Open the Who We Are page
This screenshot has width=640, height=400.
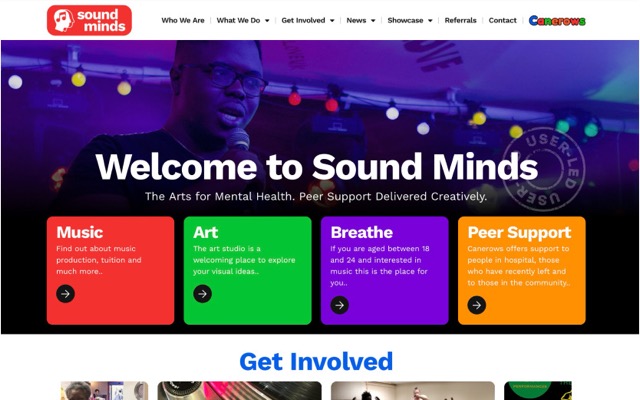click(x=183, y=20)
